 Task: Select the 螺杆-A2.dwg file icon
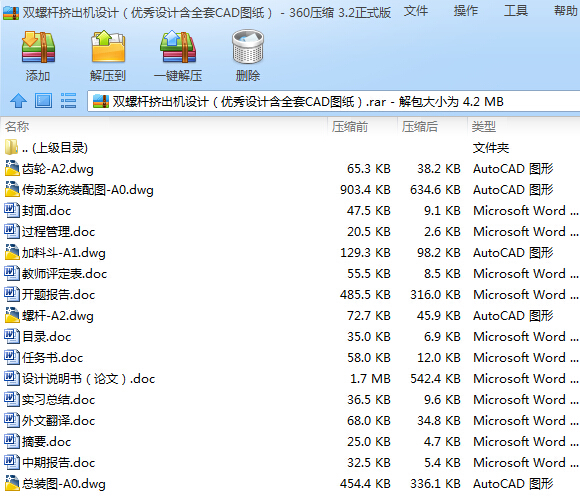click(x=12, y=315)
